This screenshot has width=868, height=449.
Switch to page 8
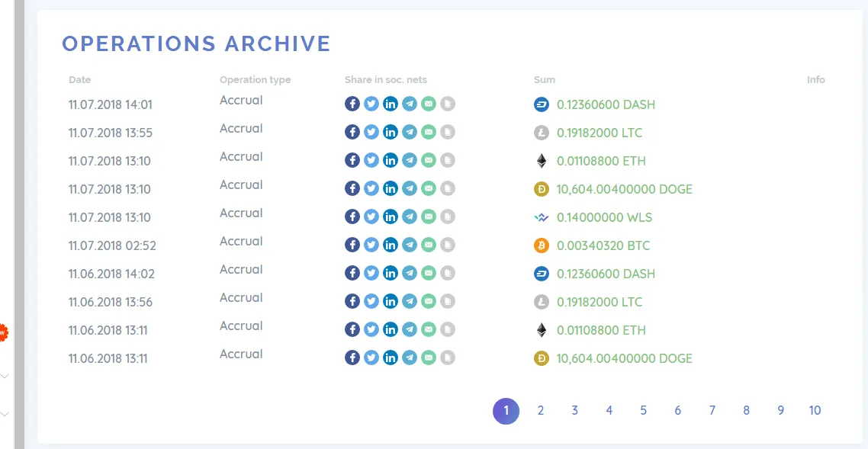[746, 411]
